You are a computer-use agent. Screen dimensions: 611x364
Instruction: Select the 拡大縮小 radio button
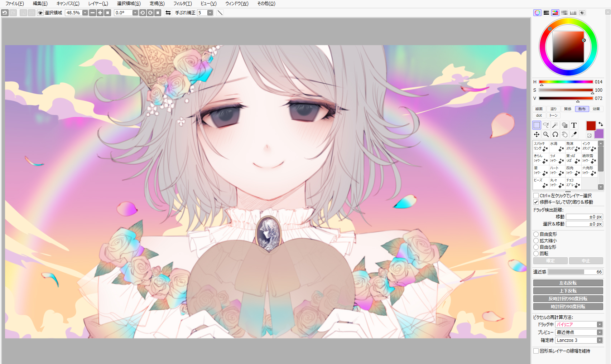[536, 241]
